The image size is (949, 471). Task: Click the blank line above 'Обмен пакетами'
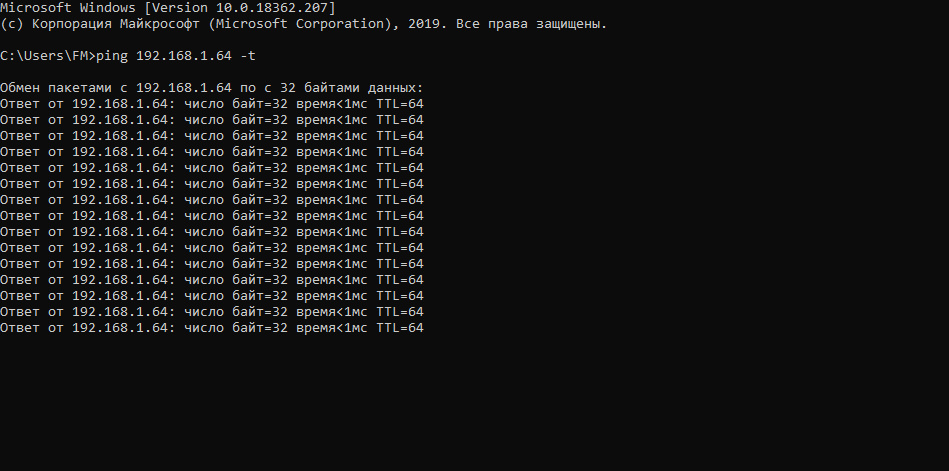click(x=300, y=71)
